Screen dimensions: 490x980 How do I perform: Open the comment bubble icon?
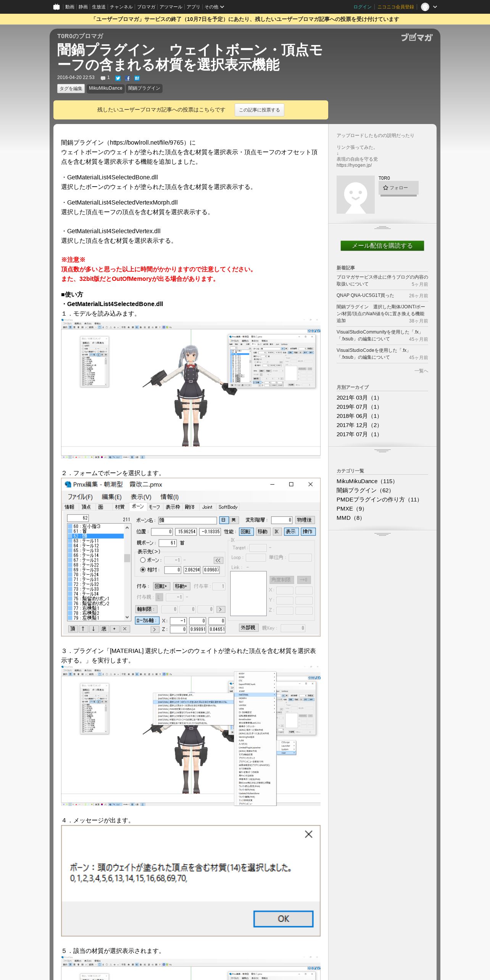click(x=103, y=78)
